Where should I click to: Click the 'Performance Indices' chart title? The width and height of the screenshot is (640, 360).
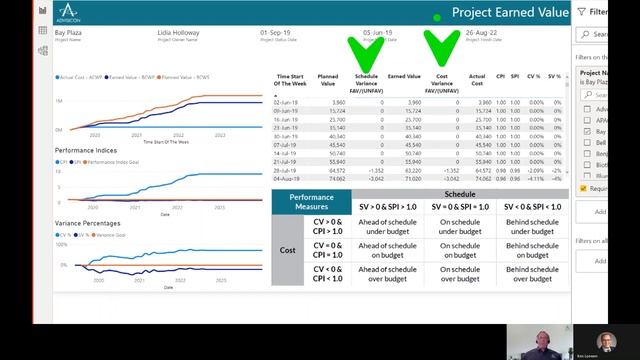pos(86,151)
